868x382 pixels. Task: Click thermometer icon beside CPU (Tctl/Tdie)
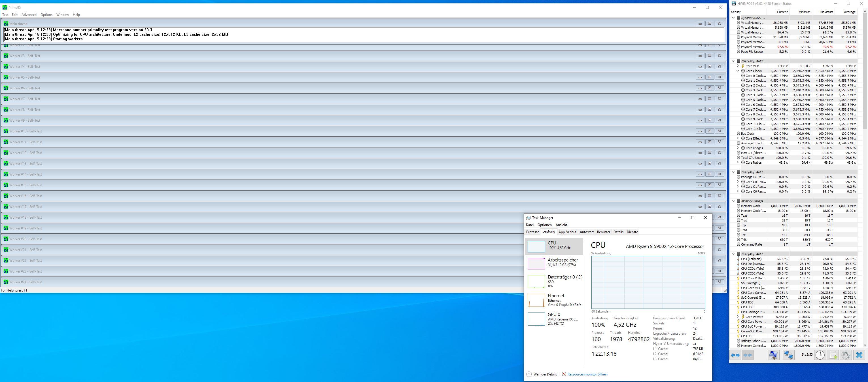738,259
